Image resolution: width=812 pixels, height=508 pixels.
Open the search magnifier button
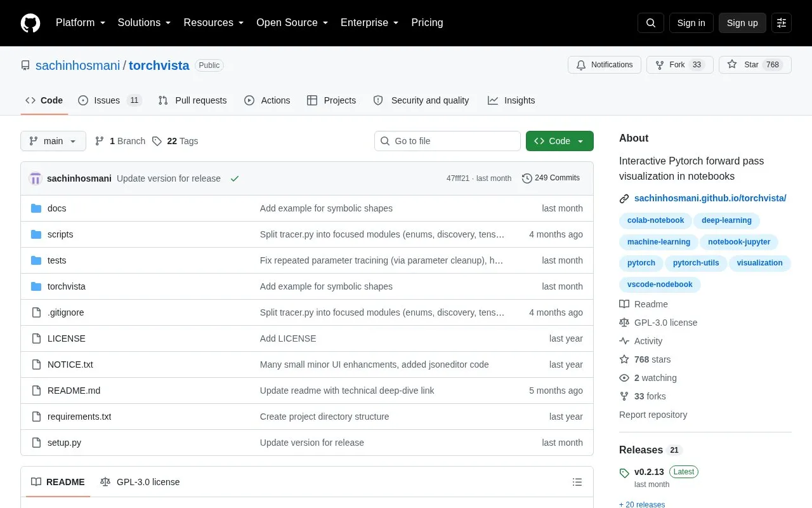[x=651, y=23]
